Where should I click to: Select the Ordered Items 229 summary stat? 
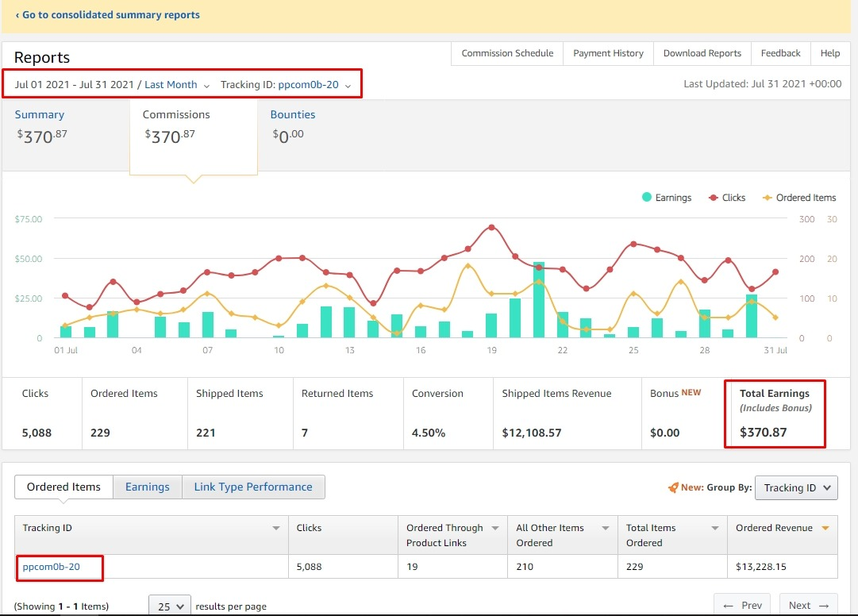[x=135, y=414]
